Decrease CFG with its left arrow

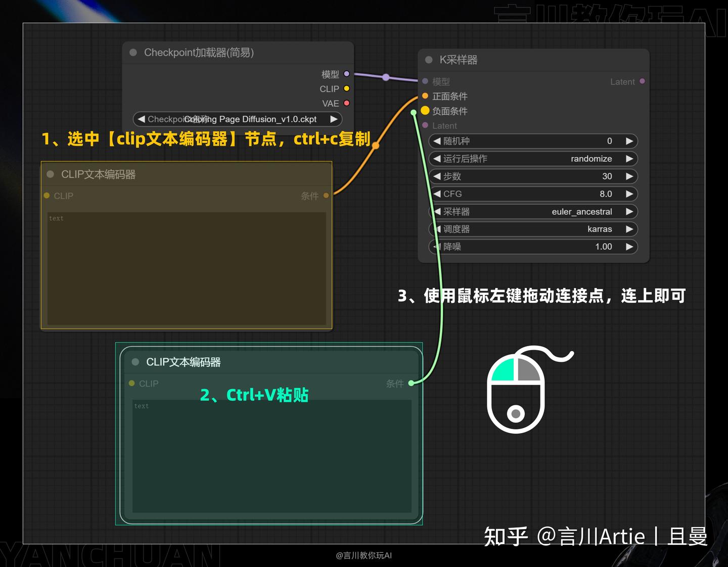coord(437,194)
